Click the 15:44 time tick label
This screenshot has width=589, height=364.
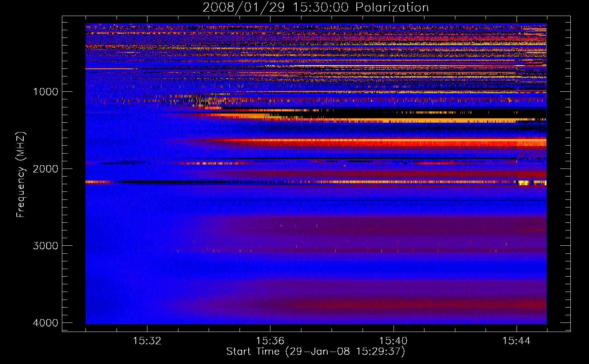pyautogui.click(x=516, y=341)
